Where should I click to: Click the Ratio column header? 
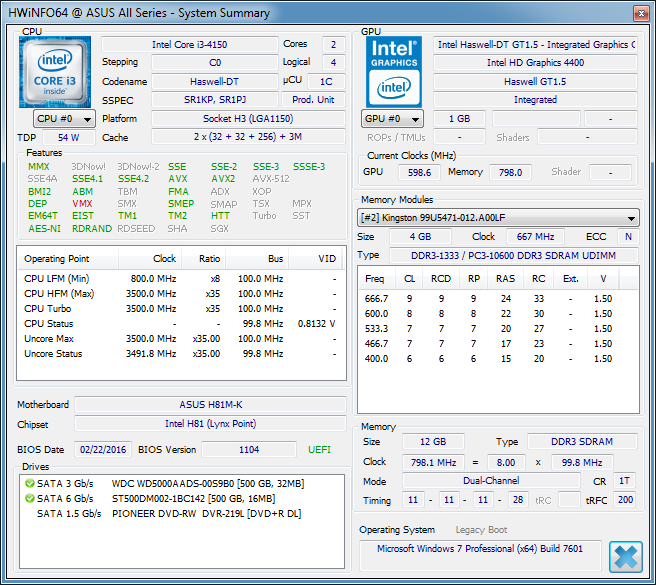click(x=203, y=259)
